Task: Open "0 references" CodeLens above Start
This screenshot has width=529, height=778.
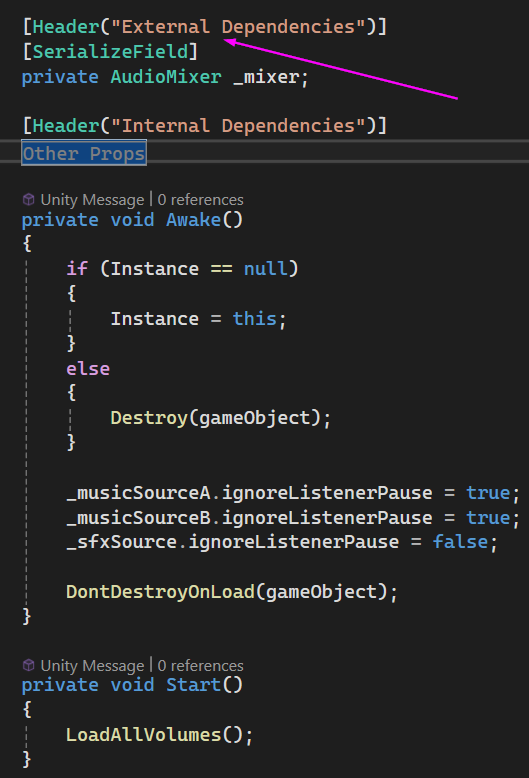Action: pyautogui.click(x=200, y=665)
